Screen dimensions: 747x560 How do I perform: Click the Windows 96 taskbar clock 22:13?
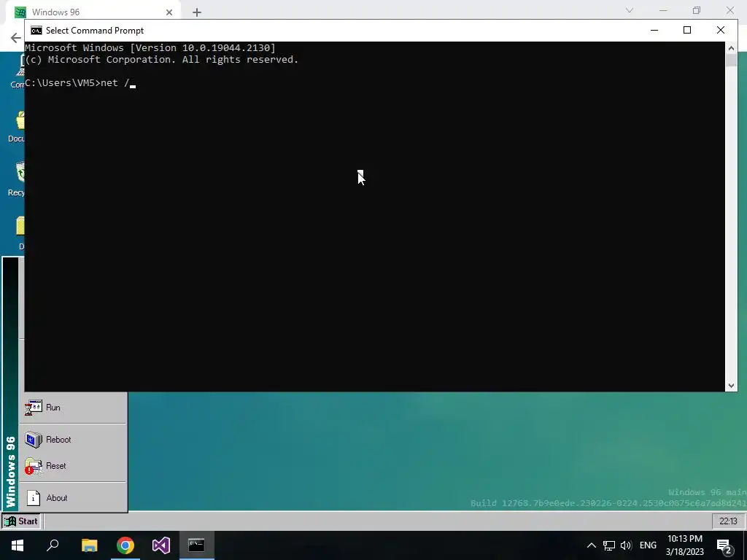[728, 521]
